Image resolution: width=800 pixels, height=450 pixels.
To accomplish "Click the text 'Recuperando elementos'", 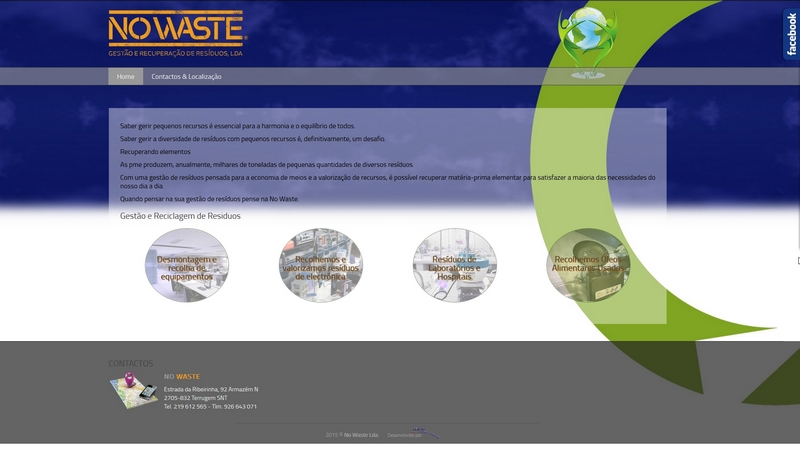I will (x=155, y=152).
